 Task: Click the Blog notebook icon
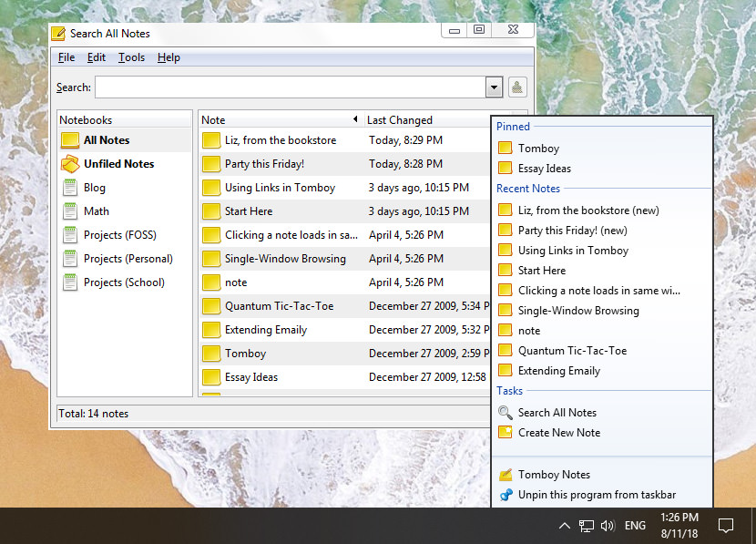coord(70,187)
